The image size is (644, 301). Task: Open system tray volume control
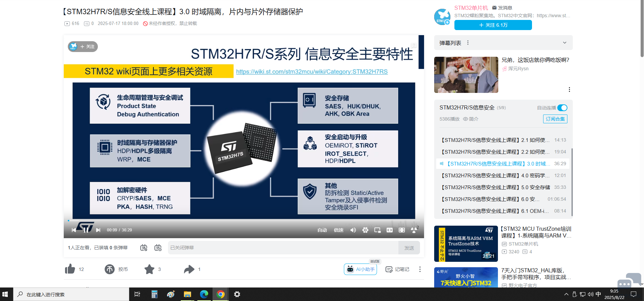pyautogui.click(x=590, y=294)
